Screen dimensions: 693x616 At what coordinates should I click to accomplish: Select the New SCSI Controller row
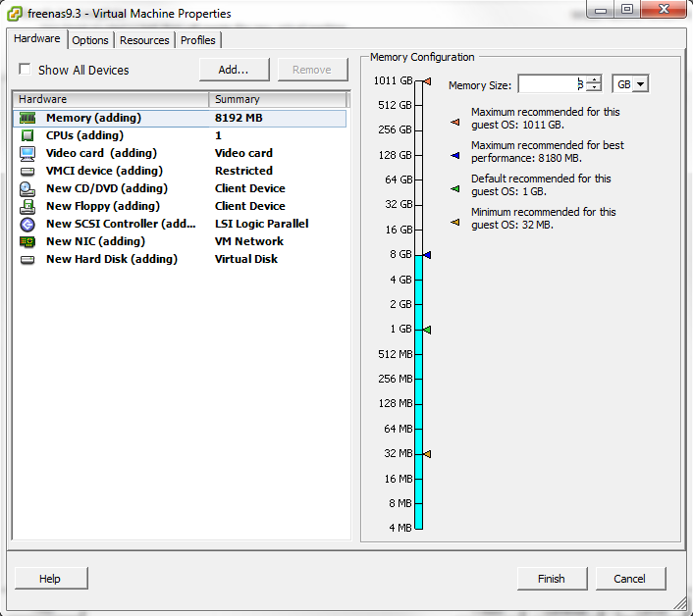(180, 224)
